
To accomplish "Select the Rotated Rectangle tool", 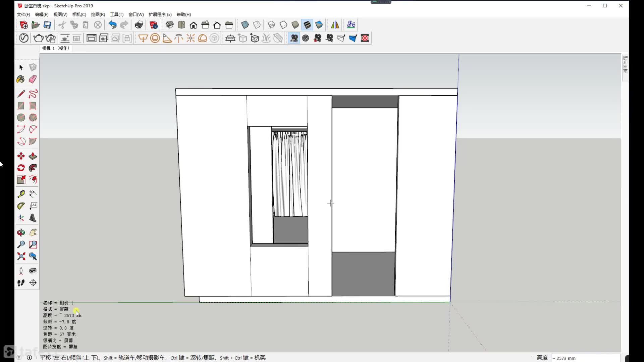I will tap(33, 106).
